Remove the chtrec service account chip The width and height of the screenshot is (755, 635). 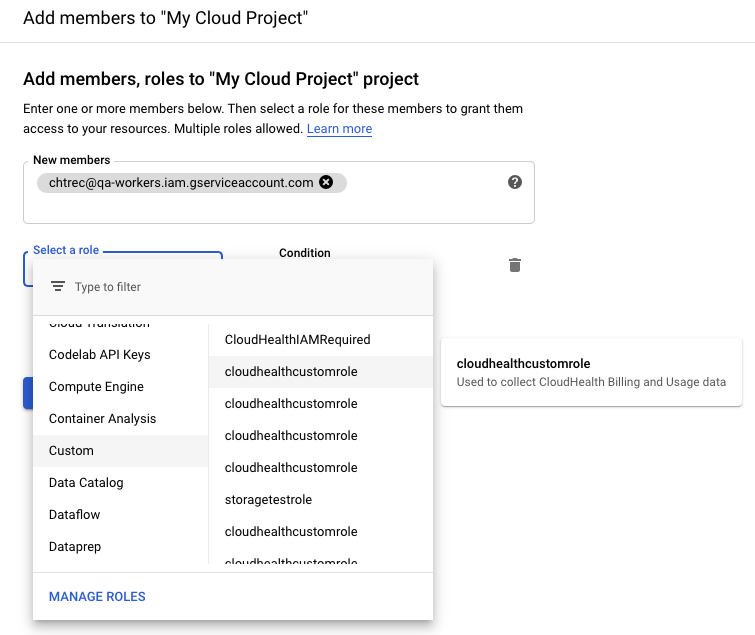pyautogui.click(x=325, y=182)
